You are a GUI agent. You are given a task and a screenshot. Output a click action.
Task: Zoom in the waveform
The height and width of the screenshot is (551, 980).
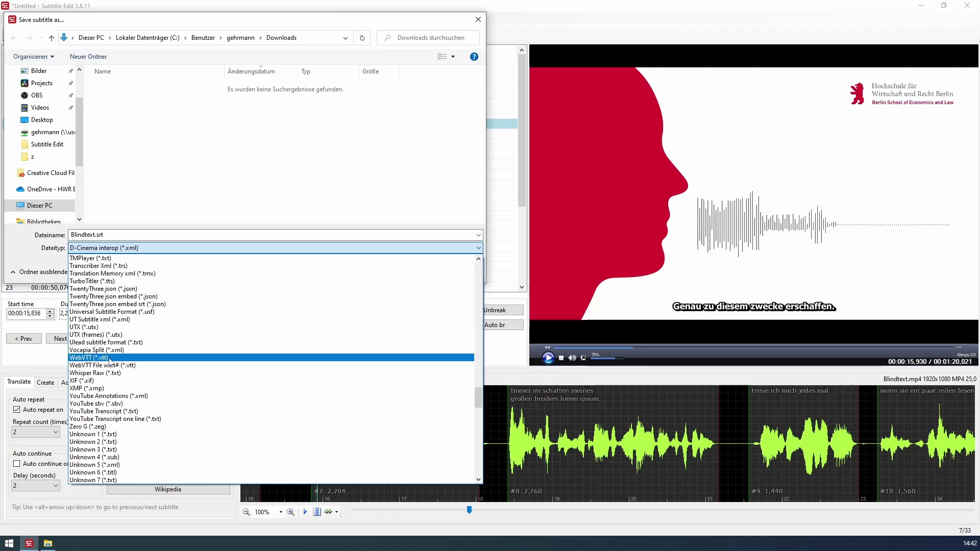(290, 512)
